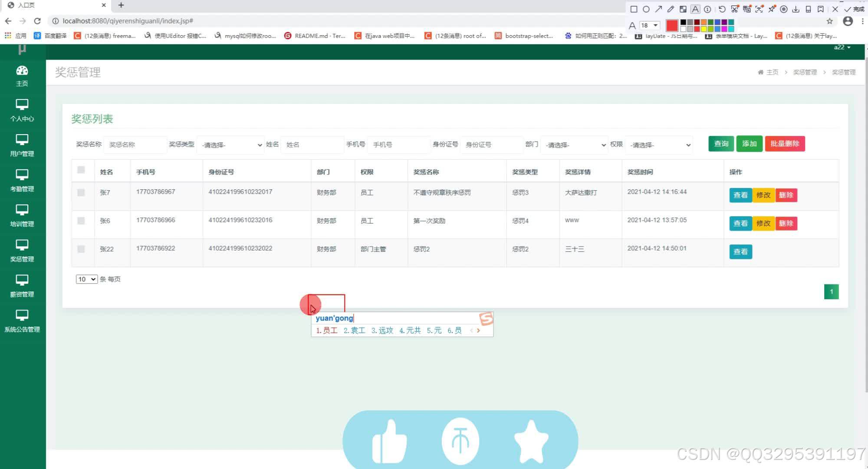Tick the checkbox for row 张6
The width and height of the screenshot is (868, 469).
pyautogui.click(x=81, y=221)
